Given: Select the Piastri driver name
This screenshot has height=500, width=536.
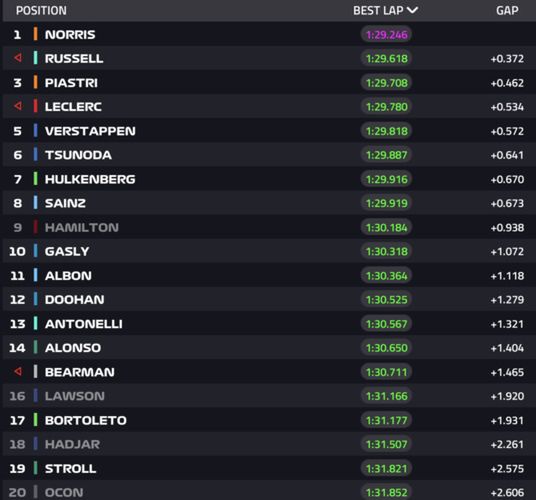Looking at the screenshot, I should (x=71, y=83).
